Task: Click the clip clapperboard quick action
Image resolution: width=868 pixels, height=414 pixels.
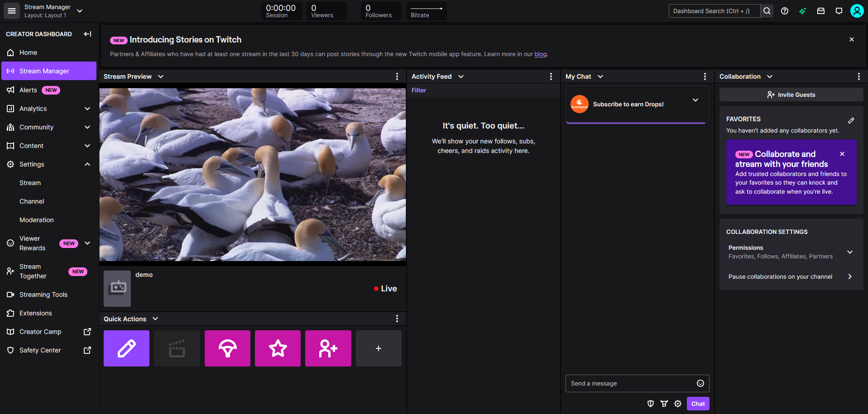Action: (177, 348)
